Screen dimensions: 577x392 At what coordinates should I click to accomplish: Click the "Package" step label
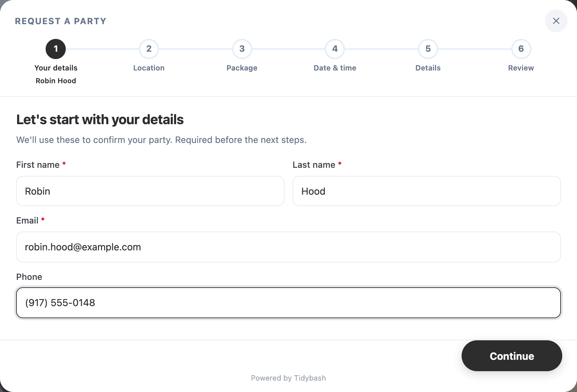(242, 68)
